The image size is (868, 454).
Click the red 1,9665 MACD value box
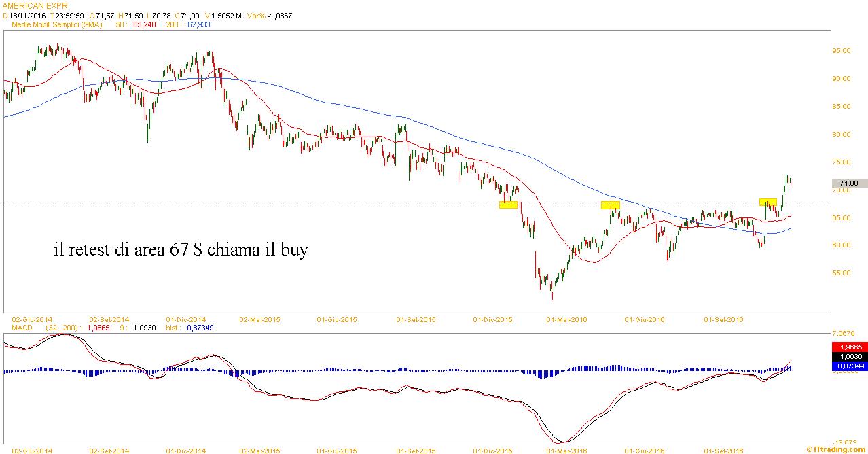tap(849, 347)
